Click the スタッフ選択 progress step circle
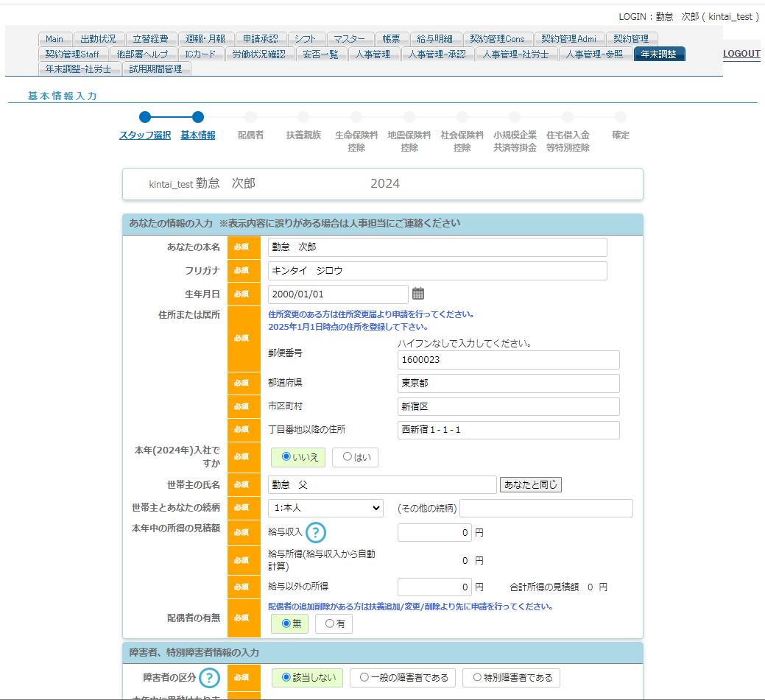The width and height of the screenshot is (765, 700). (145, 116)
